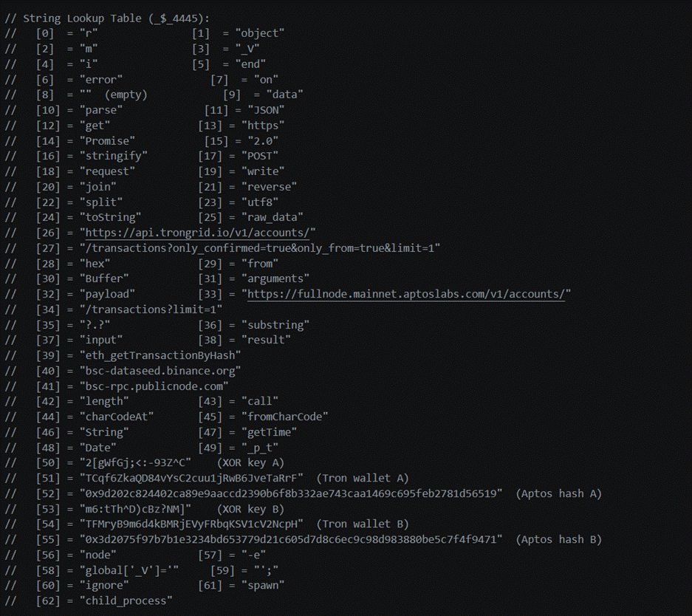Image resolution: width=692 pixels, height=616 pixels.
Task: Click the "bsc-rpc.publicnode.com" string entry
Action: 154,386
